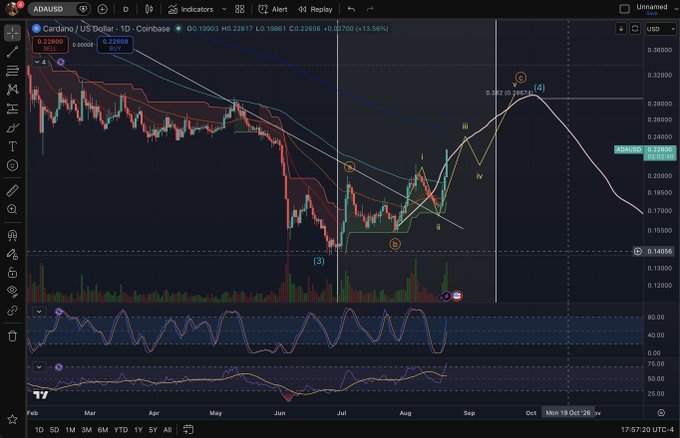
Task: Redo the chart action
Action: (x=370, y=9)
